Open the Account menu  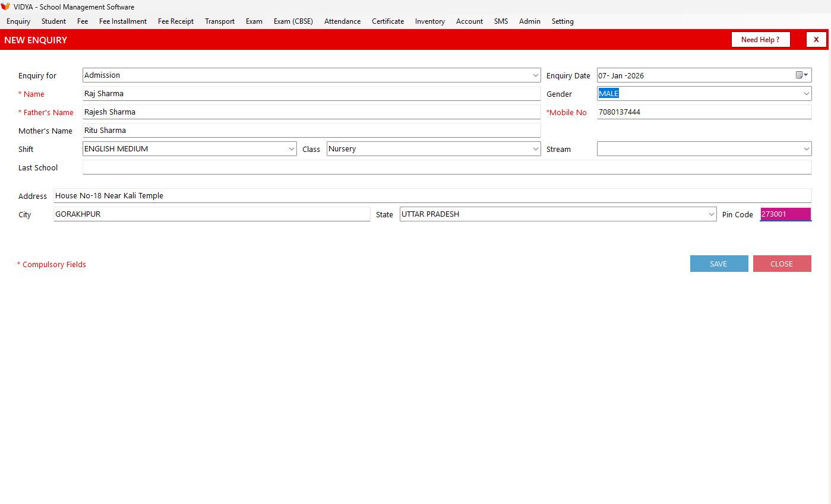click(x=469, y=21)
